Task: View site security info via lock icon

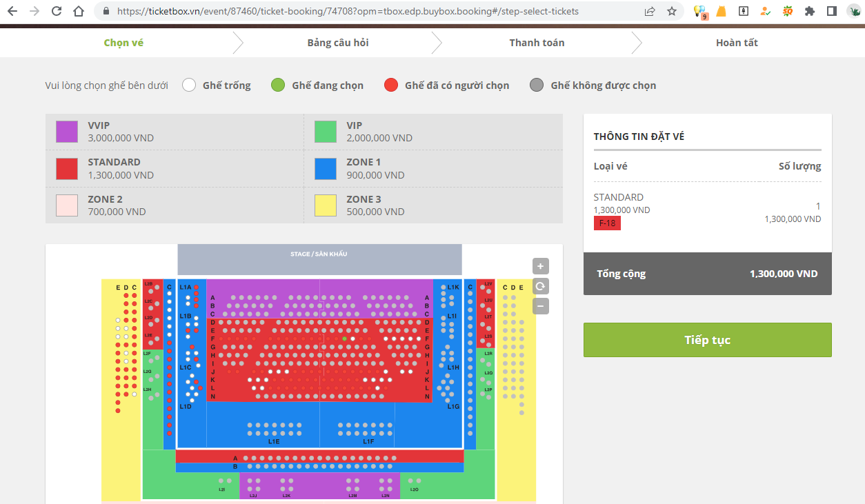Action: [106, 11]
